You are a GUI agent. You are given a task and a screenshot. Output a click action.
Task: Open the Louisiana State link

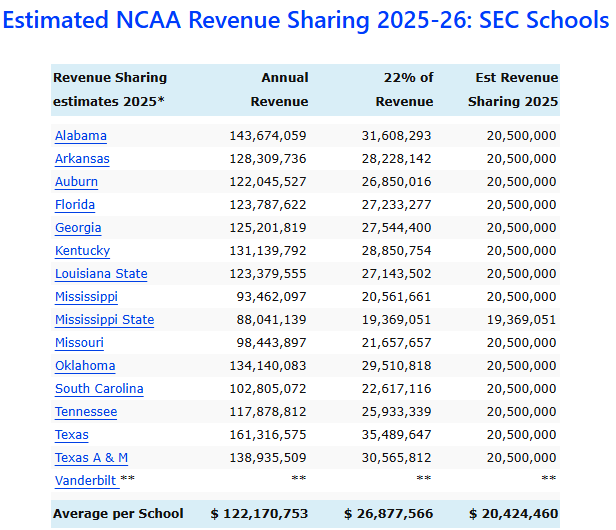pos(101,274)
